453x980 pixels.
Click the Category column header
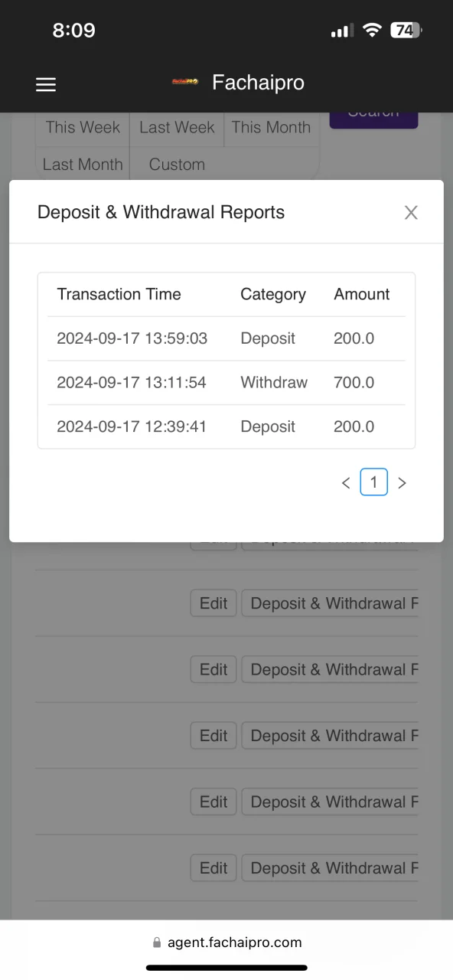click(273, 294)
